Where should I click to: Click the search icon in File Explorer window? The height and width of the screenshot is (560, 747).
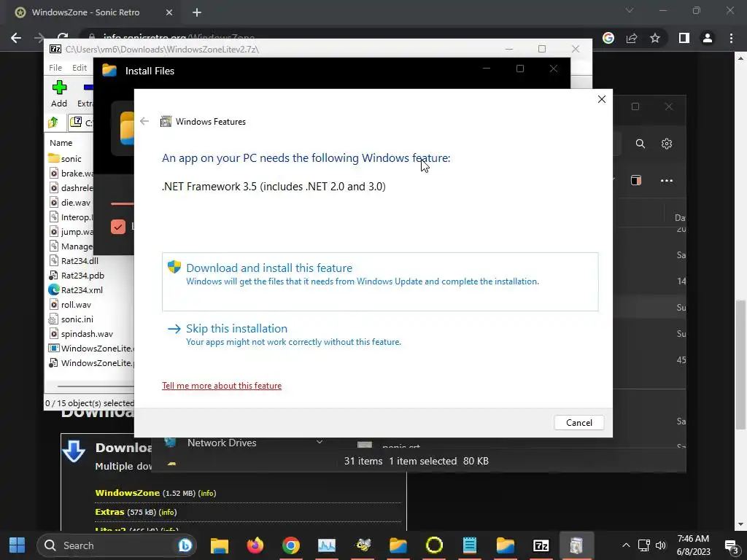pyautogui.click(x=640, y=144)
